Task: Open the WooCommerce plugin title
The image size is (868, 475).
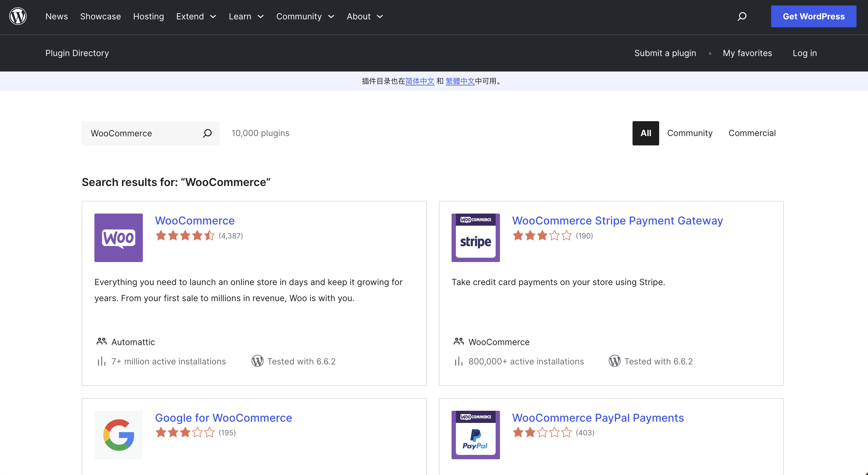Action: point(195,220)
